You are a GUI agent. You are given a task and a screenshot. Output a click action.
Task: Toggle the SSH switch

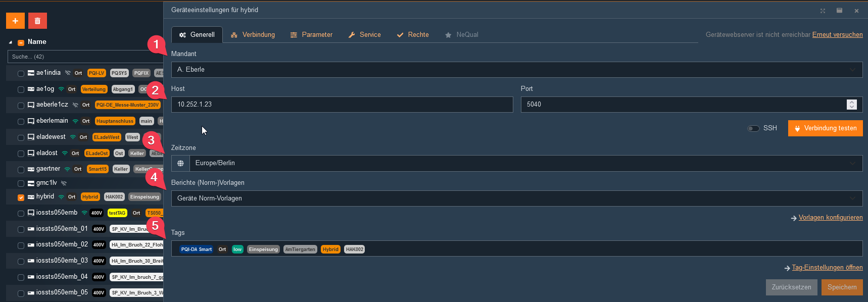(x=753, y=128)
